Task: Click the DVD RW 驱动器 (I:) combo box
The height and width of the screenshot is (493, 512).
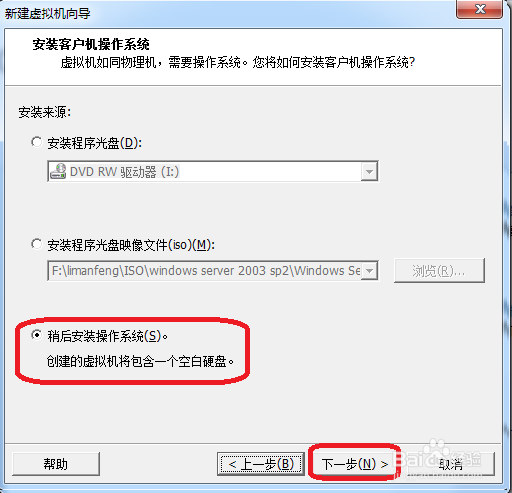Action: point(213,171)
